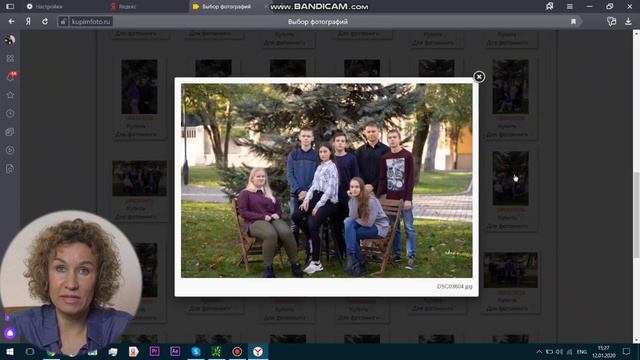Open the Windows Start menu
Screen dimensions: 640x360
tap(9, 351)
